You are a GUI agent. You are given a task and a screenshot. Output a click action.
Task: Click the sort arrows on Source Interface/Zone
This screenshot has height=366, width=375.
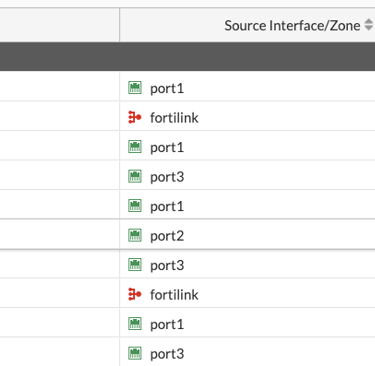tap(368, 25)
